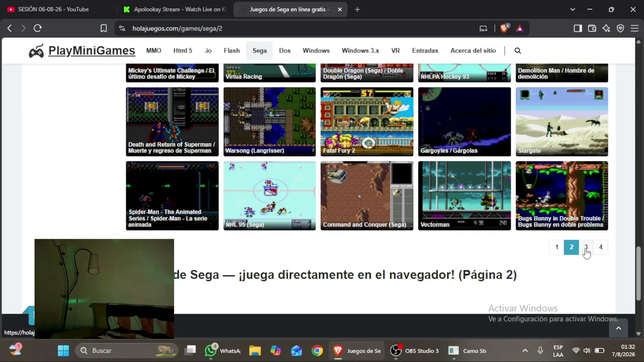This screenshot has height=362, width=644.
Task: Open the Acerca del sitio menu
Action: click(x=473, y=51)
